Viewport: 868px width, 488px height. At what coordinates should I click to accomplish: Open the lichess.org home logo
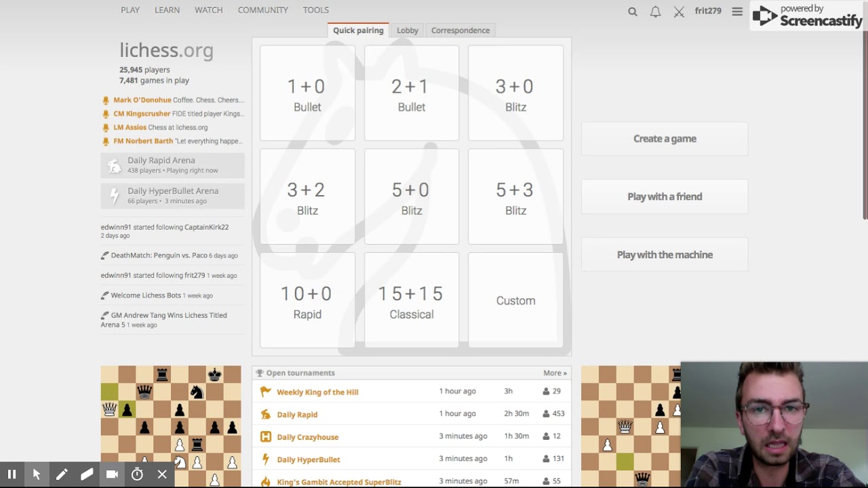tap(166, 50)
